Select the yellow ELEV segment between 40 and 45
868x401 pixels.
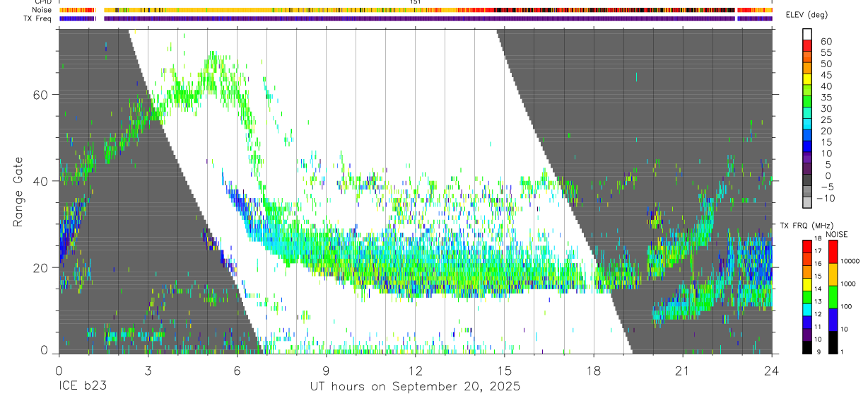[x=807, y=79]
